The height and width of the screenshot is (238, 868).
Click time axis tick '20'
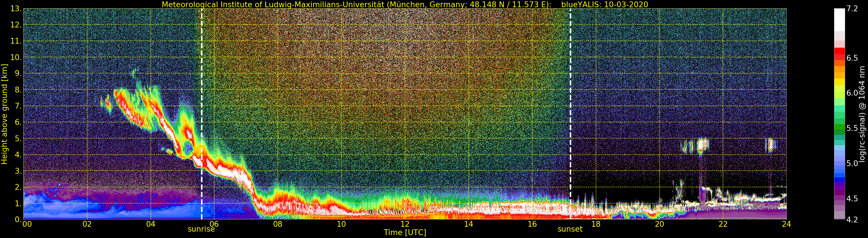659,224
